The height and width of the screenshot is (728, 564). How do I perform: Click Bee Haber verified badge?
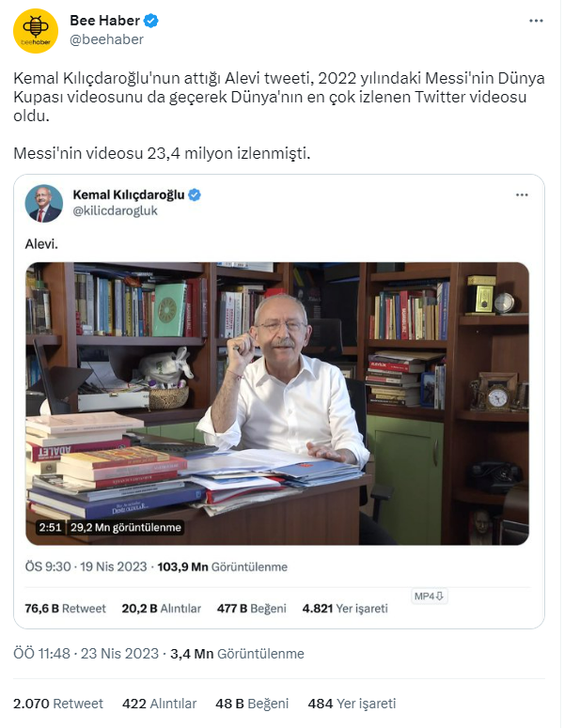click(151, 21)
